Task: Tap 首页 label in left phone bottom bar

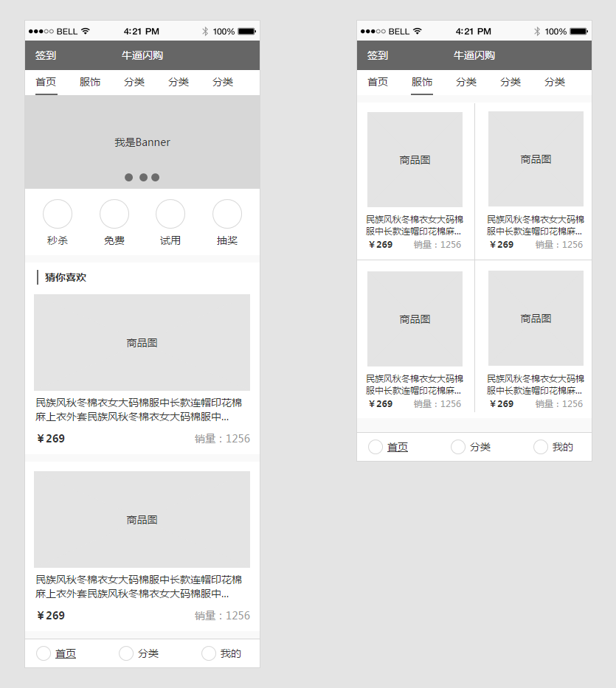Action: pyautogui.click(x=66, y=654)
